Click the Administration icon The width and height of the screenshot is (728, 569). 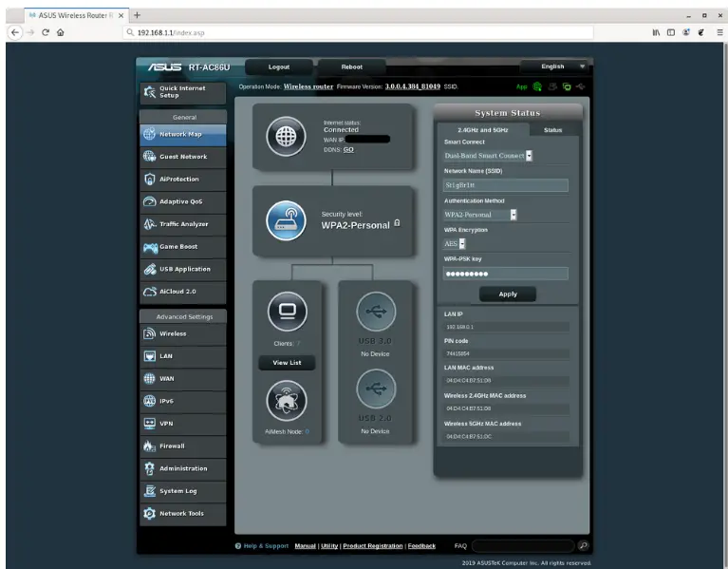(150, 468)
